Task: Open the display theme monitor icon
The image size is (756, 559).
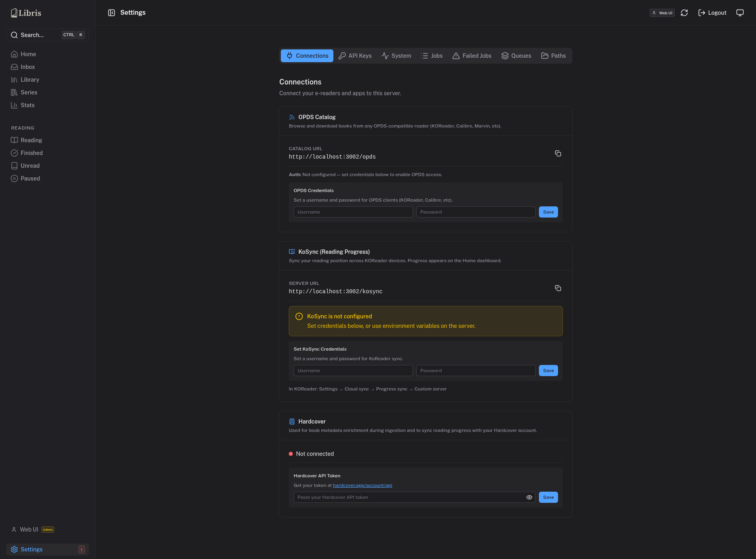Action: pos(740,13)
